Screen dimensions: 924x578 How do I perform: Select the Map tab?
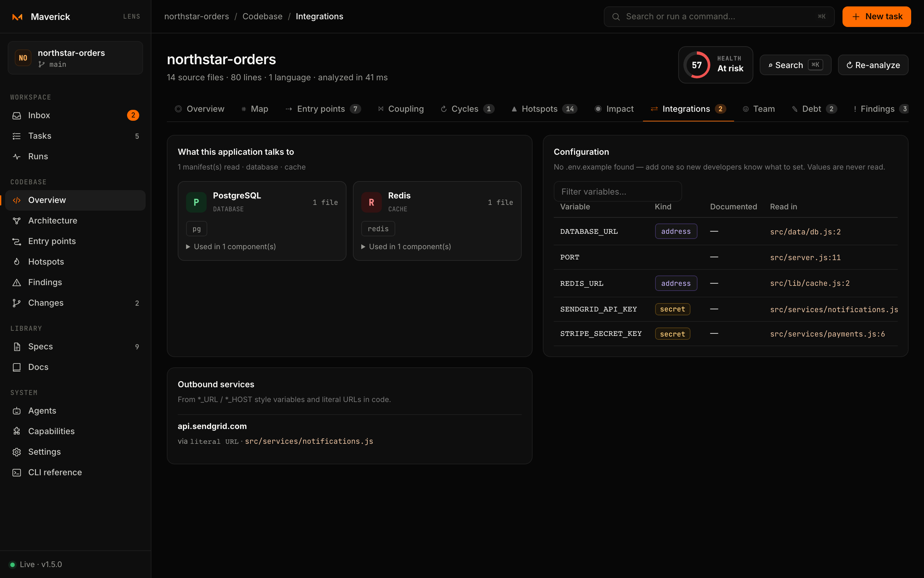pyautogui.click(x=255, y=109)
